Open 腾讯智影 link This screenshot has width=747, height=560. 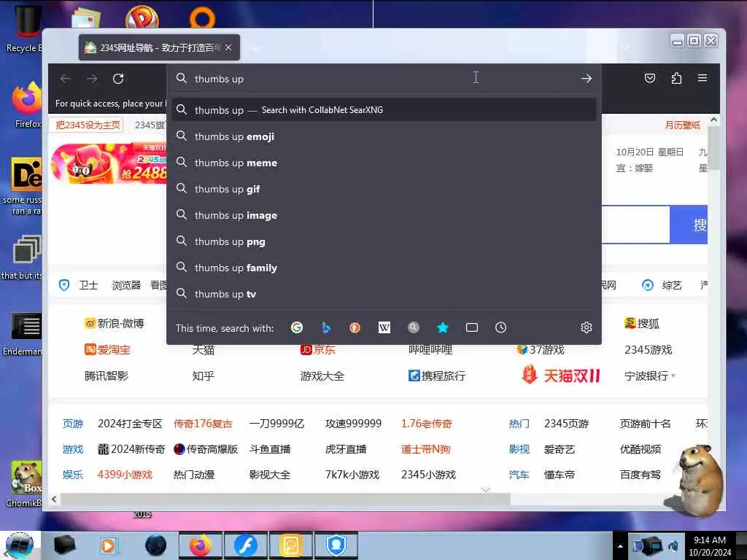point(107,376)
